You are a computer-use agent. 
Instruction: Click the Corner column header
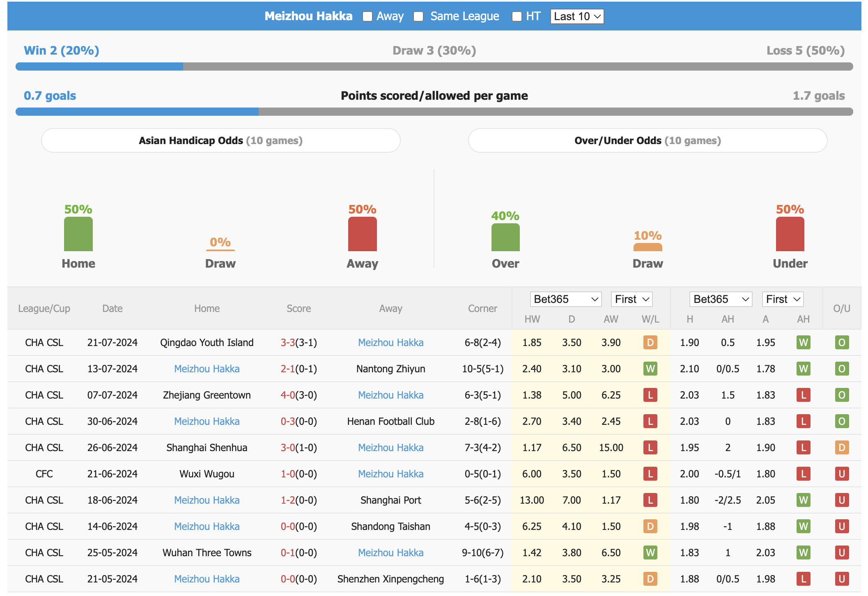point(482,308)
